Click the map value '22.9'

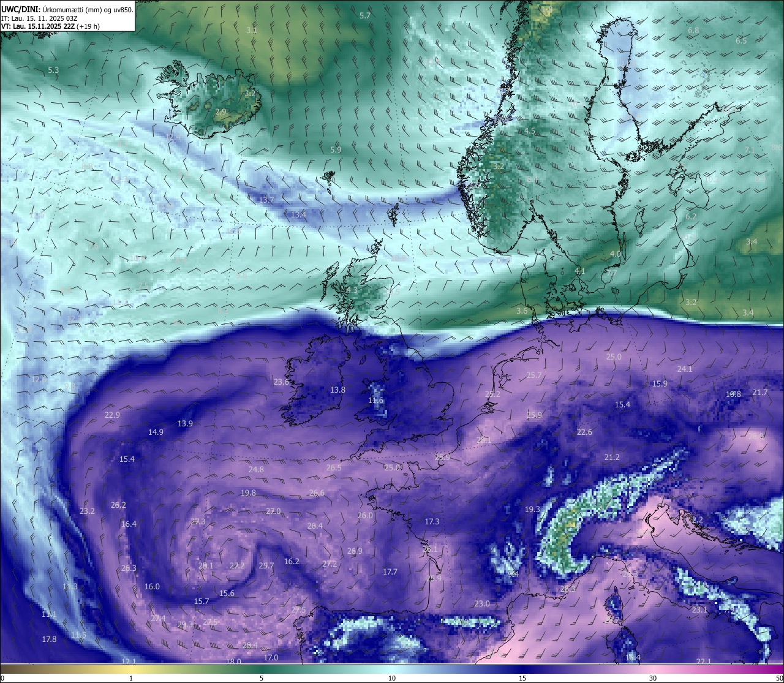pos(112,415)
